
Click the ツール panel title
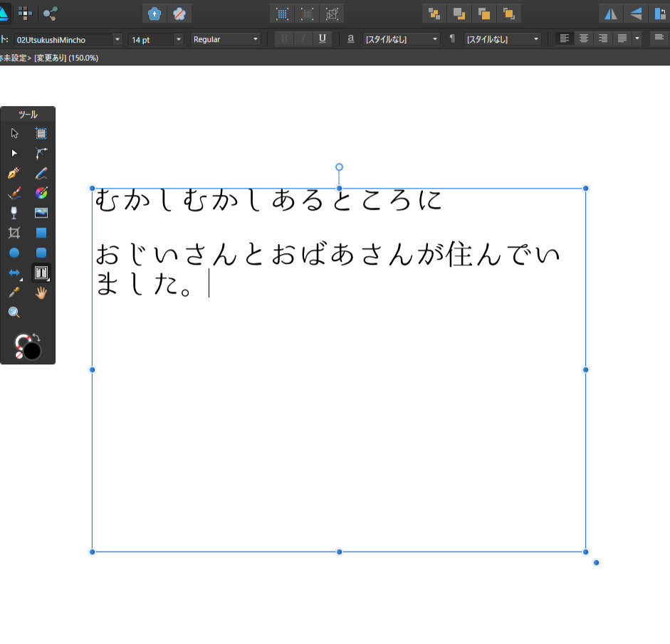(x=28, y=115)
